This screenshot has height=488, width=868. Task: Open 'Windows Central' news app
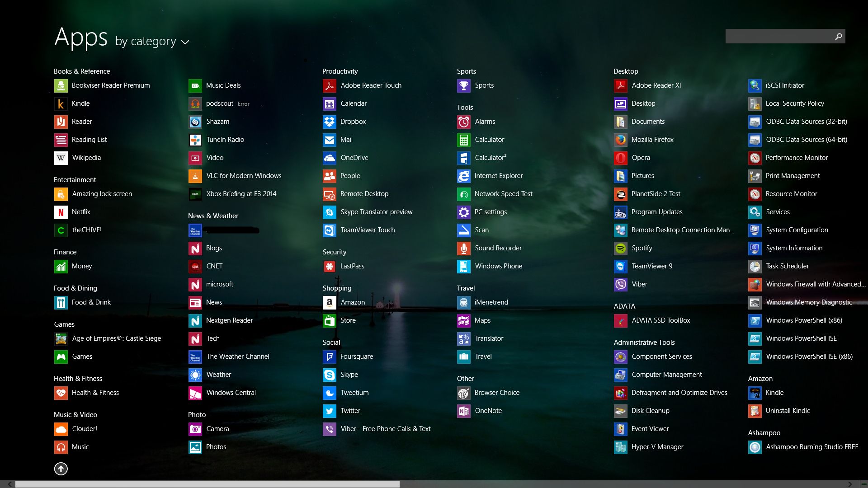[x=222, y=393]
